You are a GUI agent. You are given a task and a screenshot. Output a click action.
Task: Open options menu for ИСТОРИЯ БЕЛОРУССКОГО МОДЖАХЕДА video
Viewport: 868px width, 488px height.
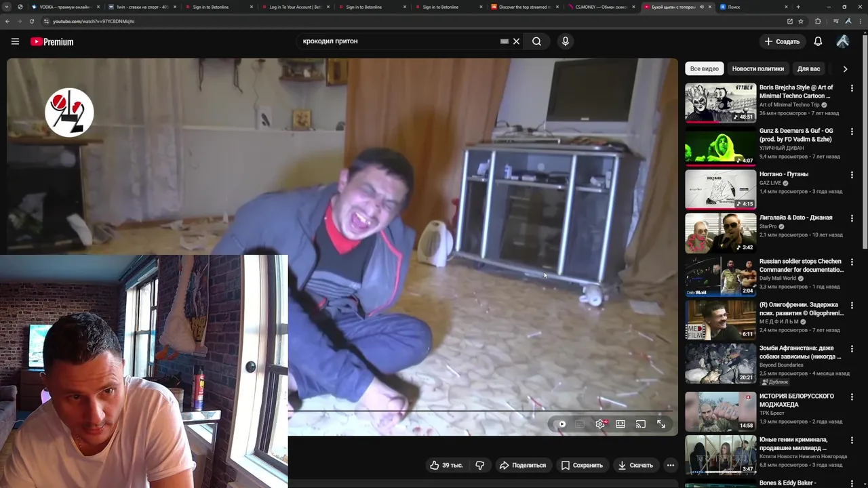tap(852, 396)
